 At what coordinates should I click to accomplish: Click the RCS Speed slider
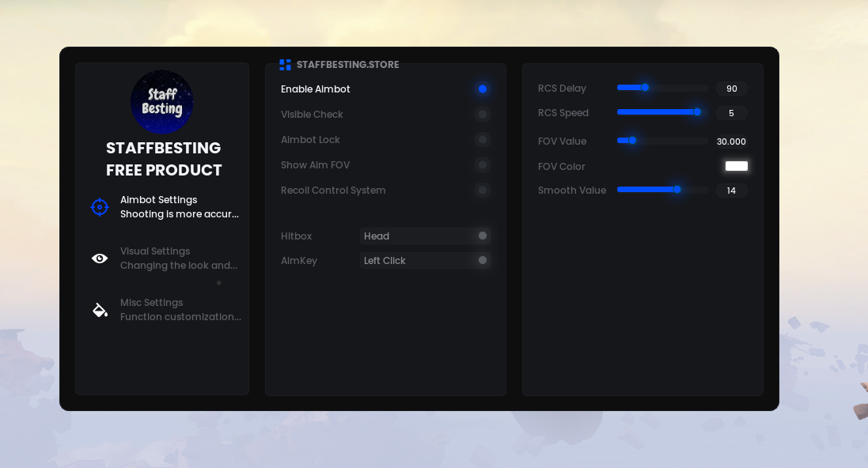pyautogui.click(x=662, y=112)
